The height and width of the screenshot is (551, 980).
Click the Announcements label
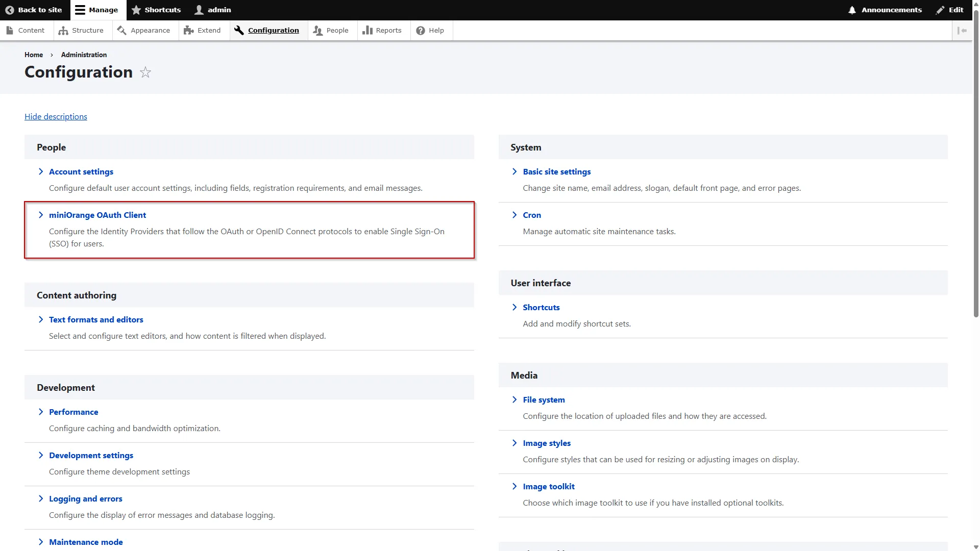point(892,10)
